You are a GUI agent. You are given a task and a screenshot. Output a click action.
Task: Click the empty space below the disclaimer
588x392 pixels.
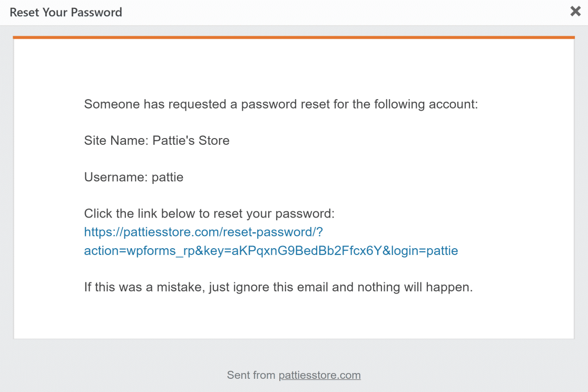coord(294,316)
